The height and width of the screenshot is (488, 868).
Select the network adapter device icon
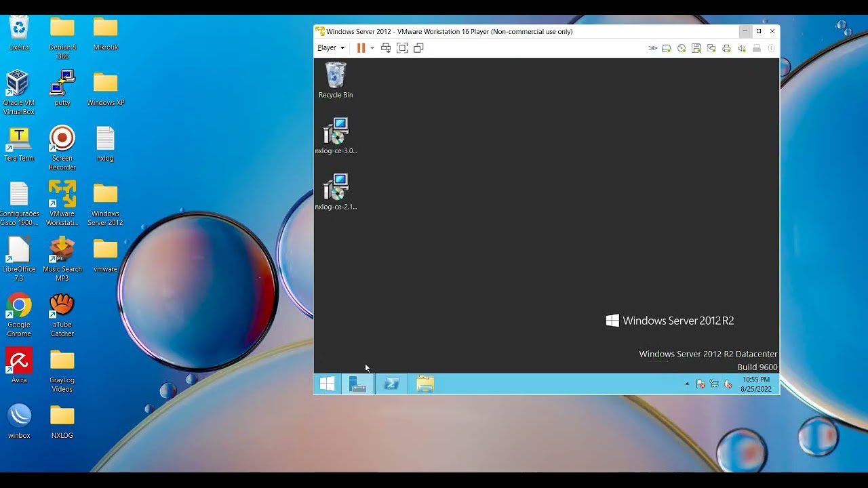point(711,48)
